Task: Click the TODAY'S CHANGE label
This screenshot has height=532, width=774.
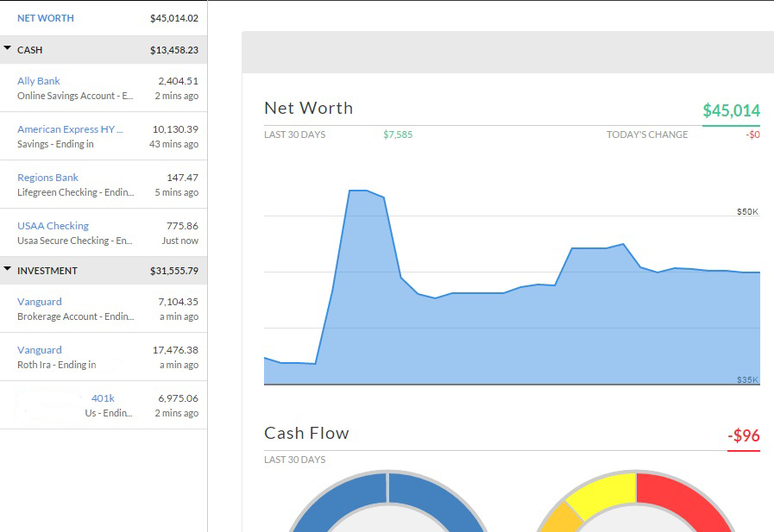Action: [647, 135]
